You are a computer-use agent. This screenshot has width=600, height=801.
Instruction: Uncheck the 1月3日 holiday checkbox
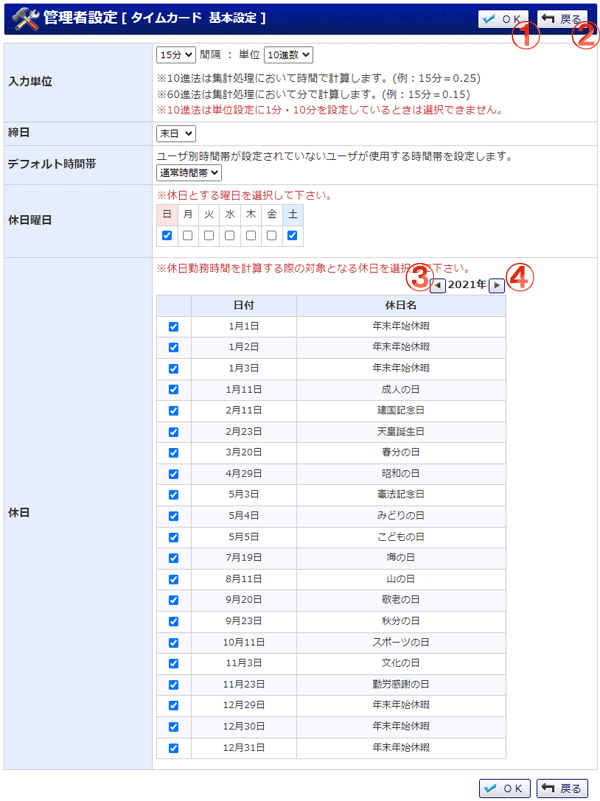click(x=174, y=368)
